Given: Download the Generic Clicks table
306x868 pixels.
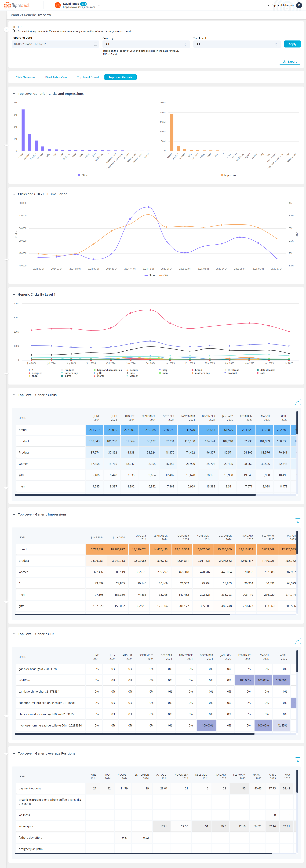Looking at the screenshot, I should (298, 402).
